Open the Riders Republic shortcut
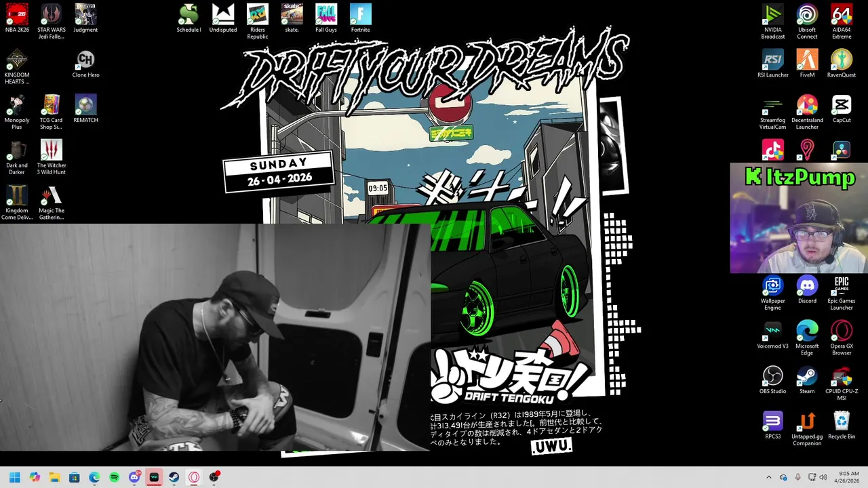Screen dimensions: 868x488 (258, 22)
